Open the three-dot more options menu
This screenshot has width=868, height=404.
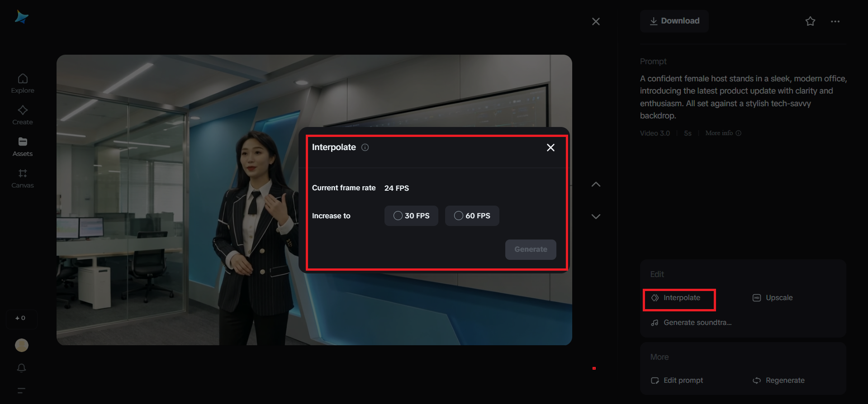(835, 21)
